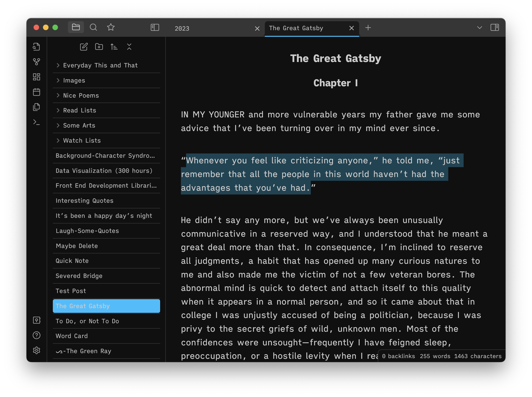Open the file explorer folder icon
This screenshot has height=397, width=532.
tap(76, 27)
